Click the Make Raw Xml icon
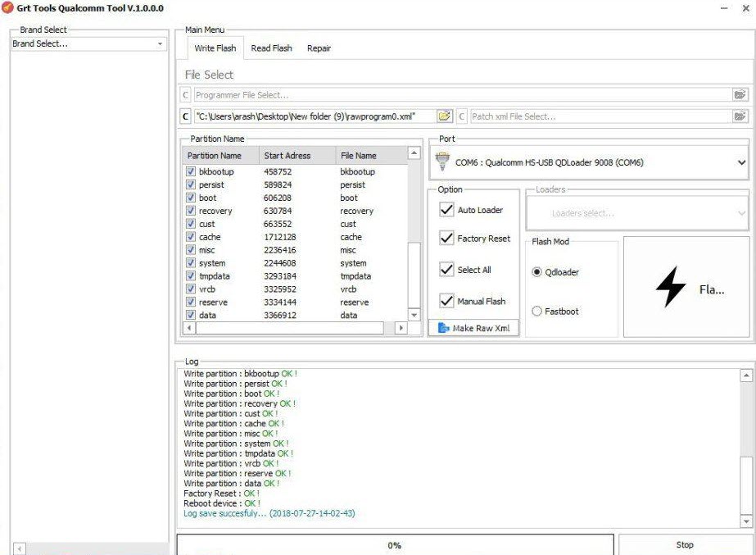Viewport: 756px width, 555px height. [443, 328]
